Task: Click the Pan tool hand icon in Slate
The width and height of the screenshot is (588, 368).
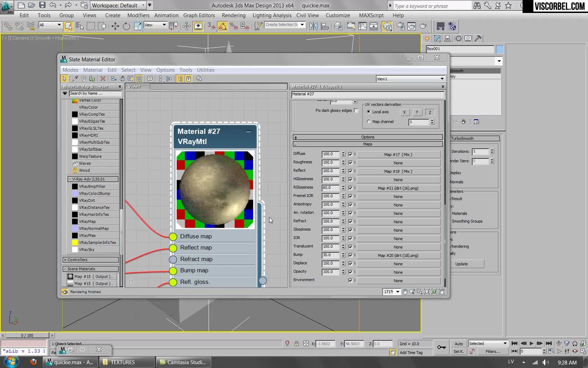Action: click(405, 292)
